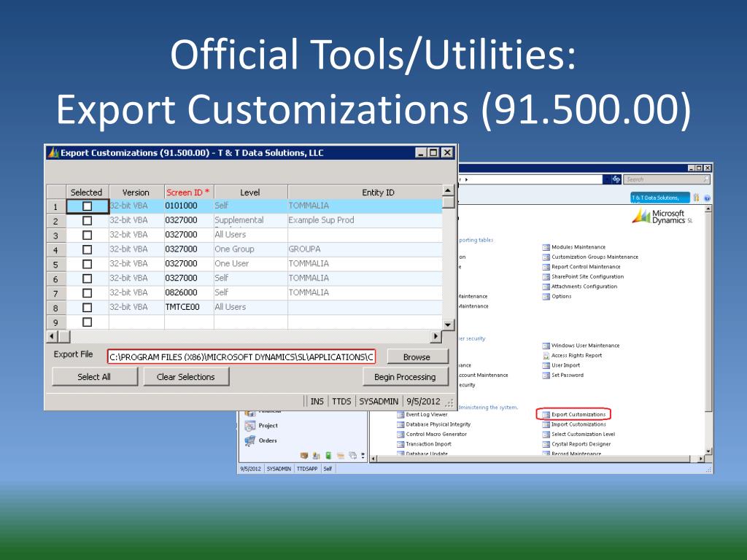Click the Level column header
Viewport: 747px width, 560px height.
[x=251, y=192]
